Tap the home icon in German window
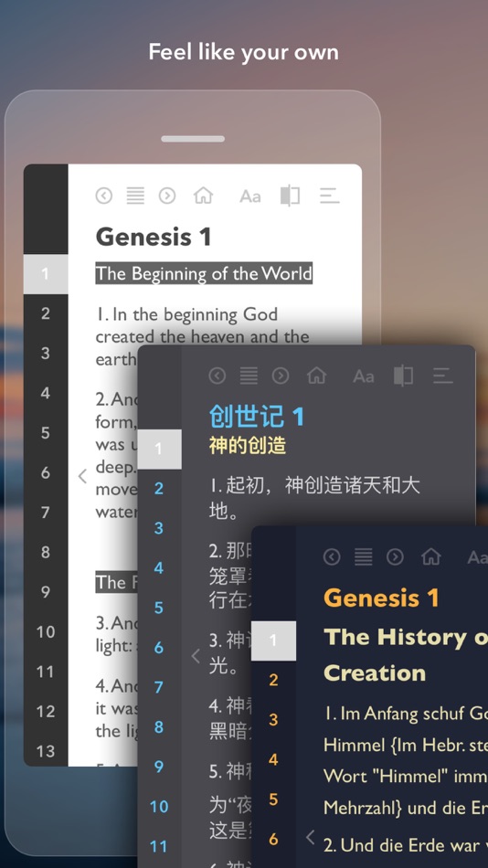Image resolution: width=488 pixels, height=868 pixels. click(x=431, y=556)
